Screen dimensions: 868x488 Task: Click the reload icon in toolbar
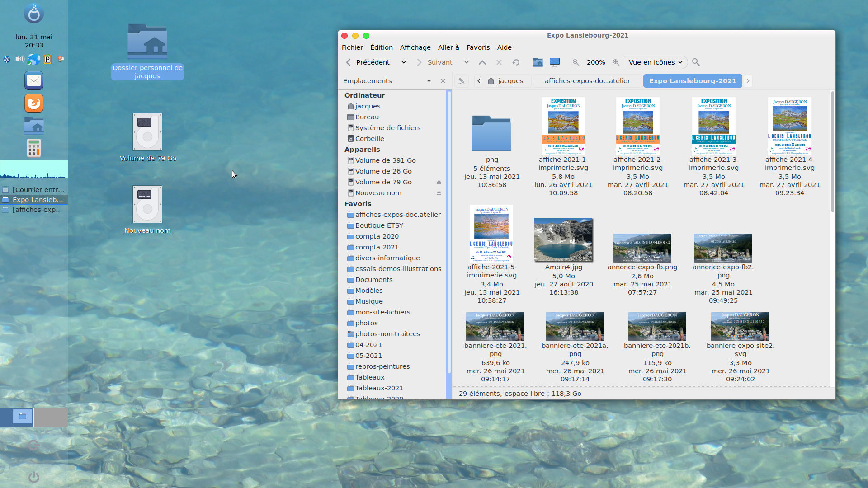click(x=516, y=62)
